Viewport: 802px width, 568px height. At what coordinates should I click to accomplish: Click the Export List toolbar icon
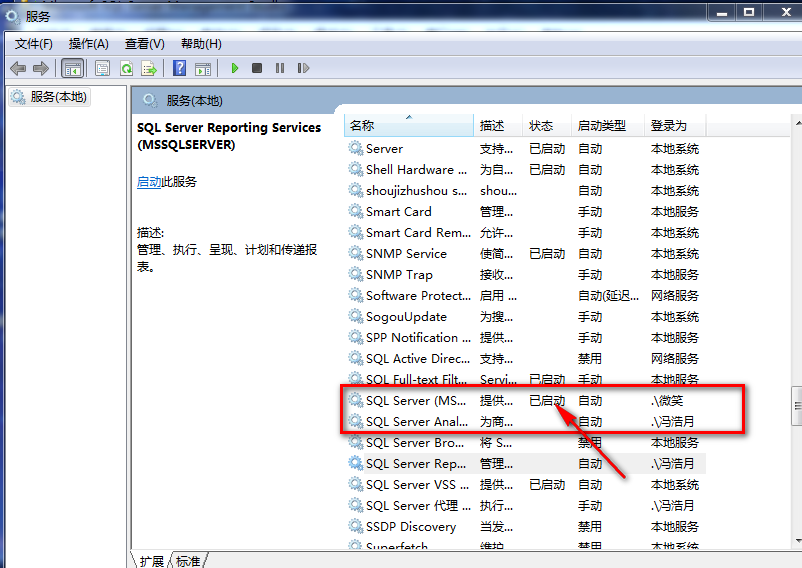(x=149, y=68)
